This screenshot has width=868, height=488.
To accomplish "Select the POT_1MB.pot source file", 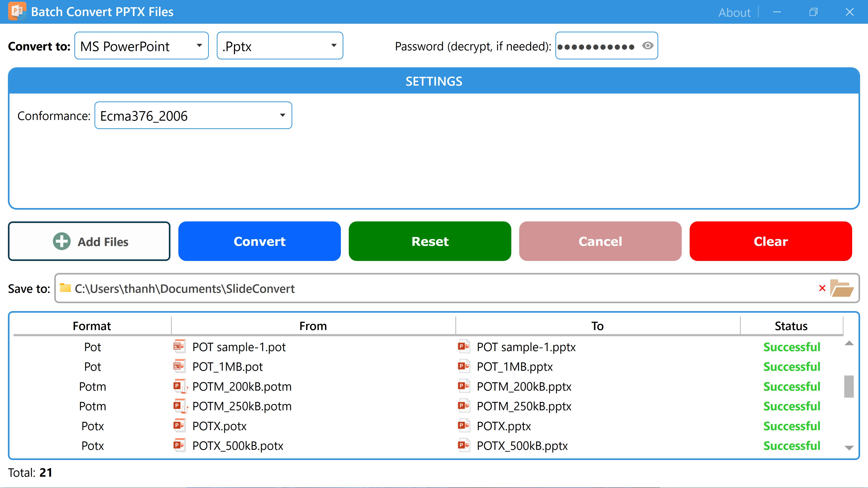I will 227,366.
